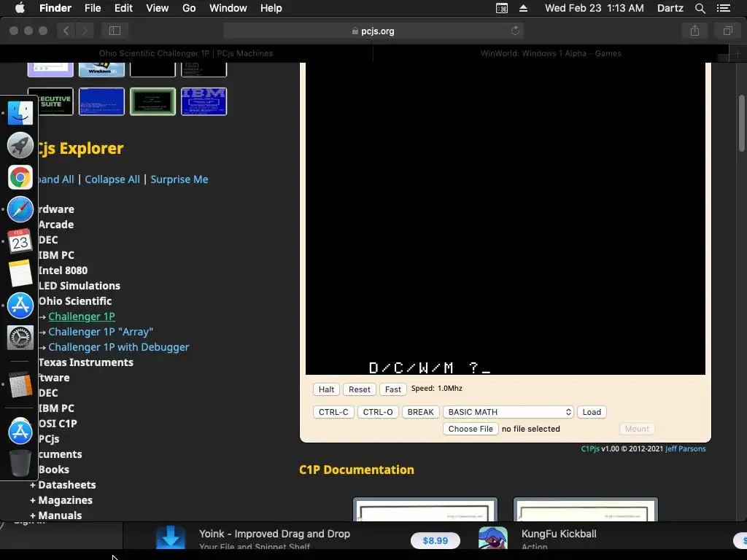Switch to WinWorld Windows 1 Alpha tab
Screen dimensions: 747x560
pos(551,53)
